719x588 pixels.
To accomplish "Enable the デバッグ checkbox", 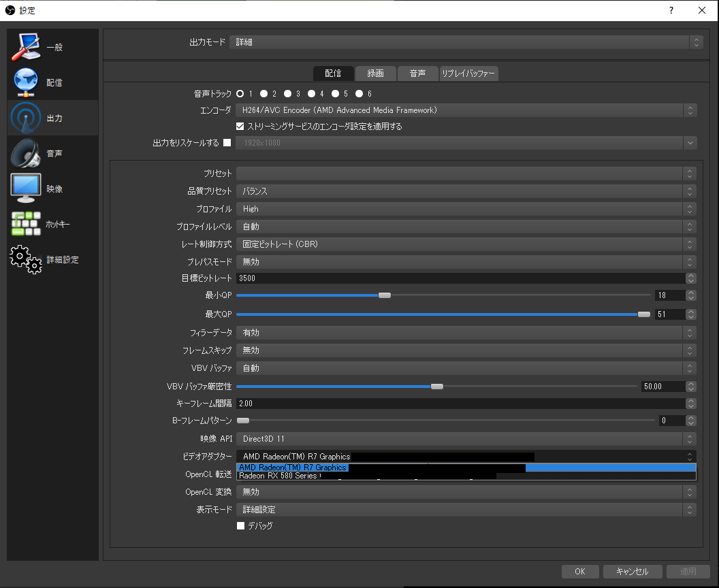I will tap(241, 525).
